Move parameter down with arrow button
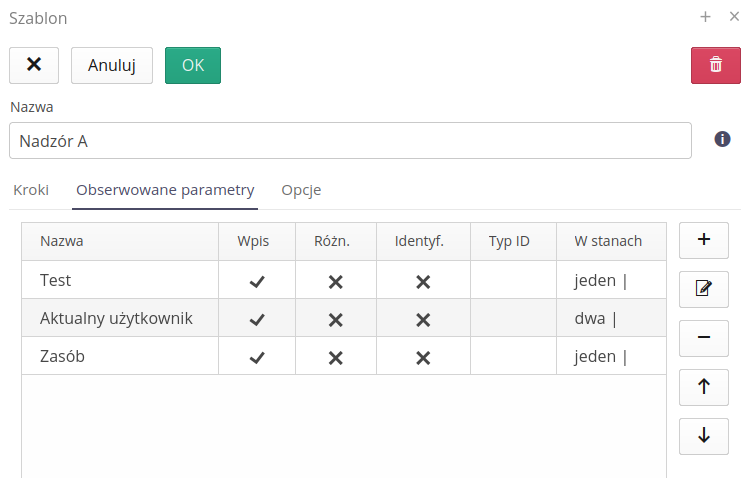749x478 pixels. click(704, 435)
